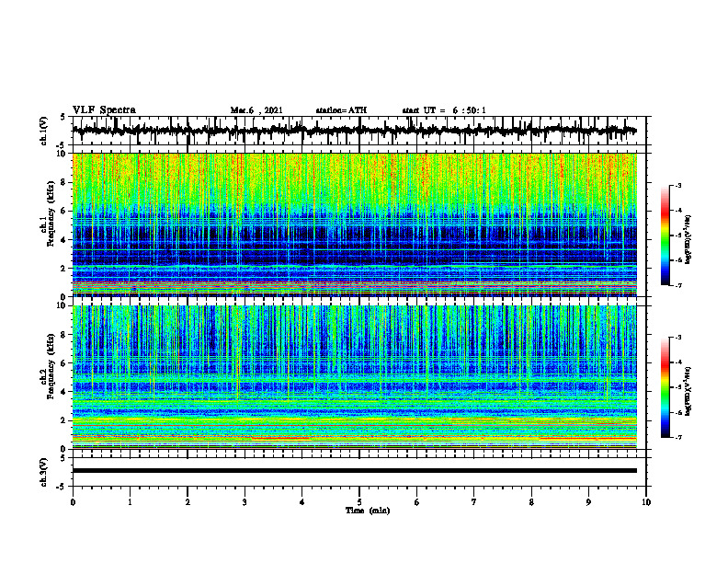Image resolution: width=728 pixels, height=563 pixels.
Task: Click the "-7" tick on lower colorbar
Action: (x=677, y=437)
